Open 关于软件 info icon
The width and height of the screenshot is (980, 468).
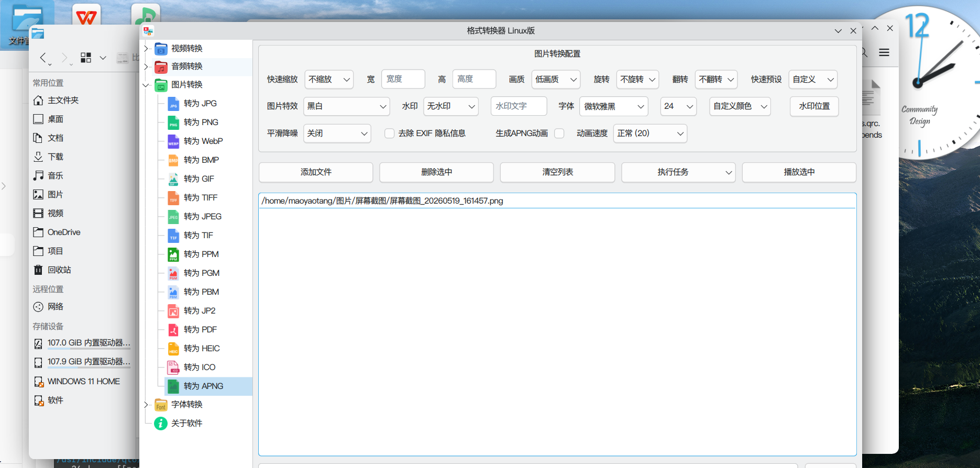coord(161,424)
